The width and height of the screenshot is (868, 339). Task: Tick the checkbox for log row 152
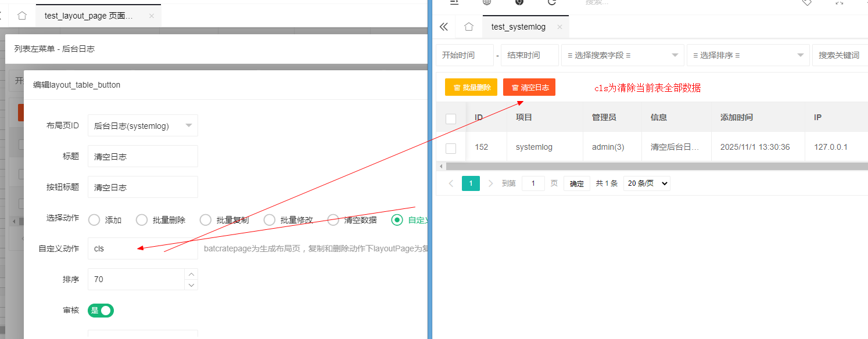point(451,148)
